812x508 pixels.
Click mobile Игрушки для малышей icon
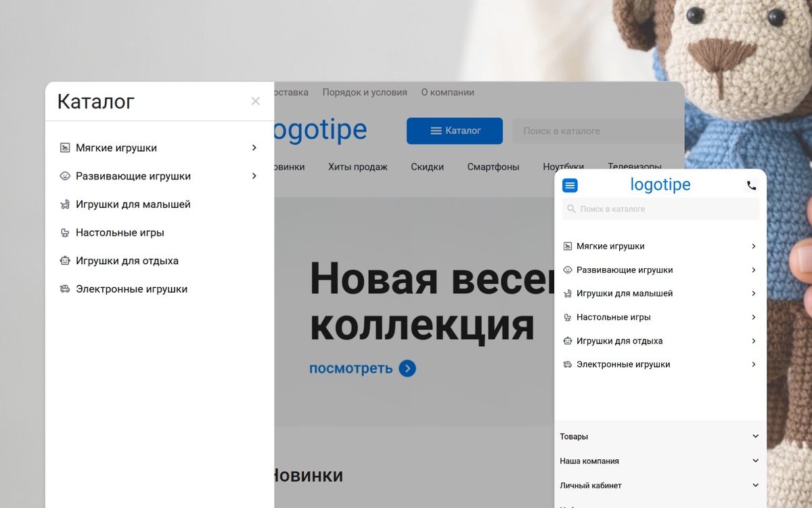click(568, 294)
